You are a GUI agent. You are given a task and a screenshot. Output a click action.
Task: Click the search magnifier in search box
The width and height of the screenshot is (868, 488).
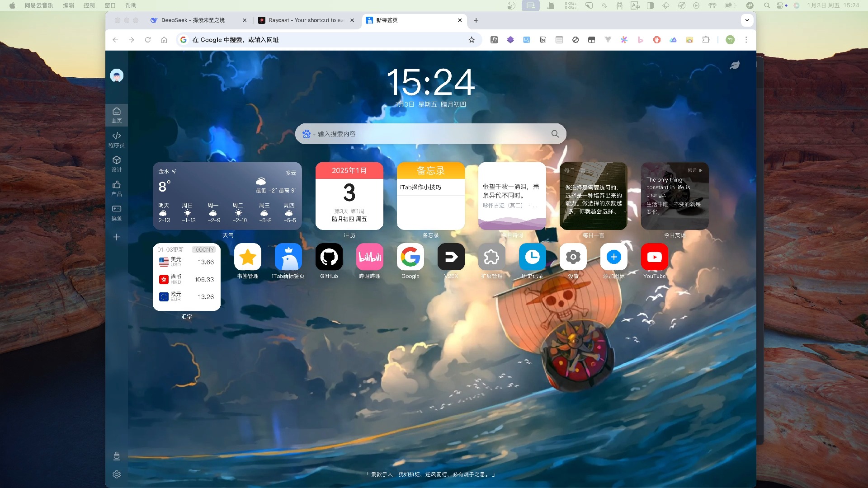coord(555,134)
